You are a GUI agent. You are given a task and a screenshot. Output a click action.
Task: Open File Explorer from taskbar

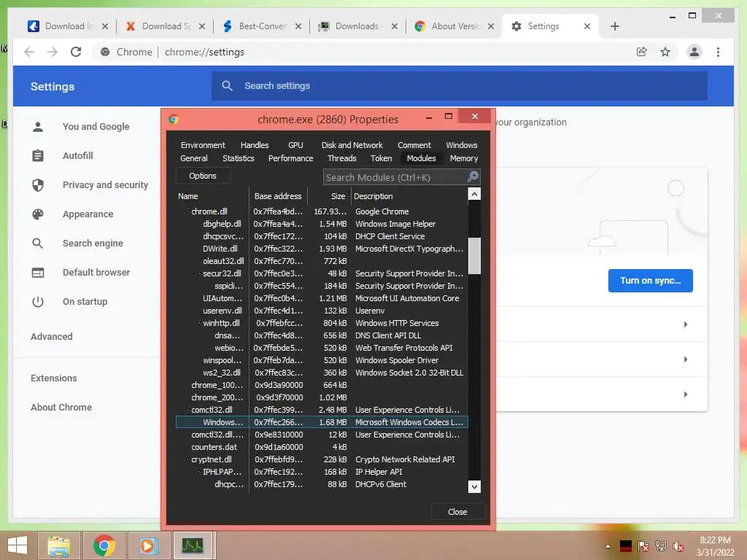click(59, 545)
